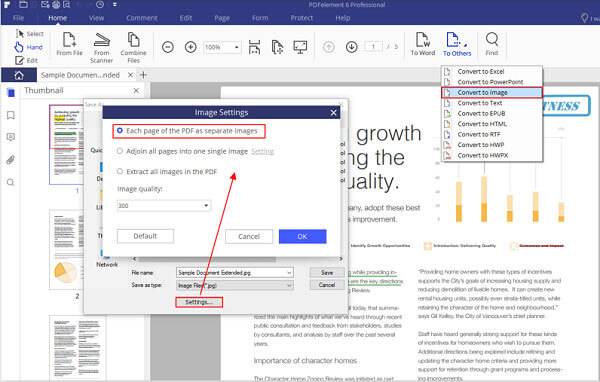Click the OK button in Image Settings
The height and width of the screenshot is (382, 600).
[x=302, y=237]
